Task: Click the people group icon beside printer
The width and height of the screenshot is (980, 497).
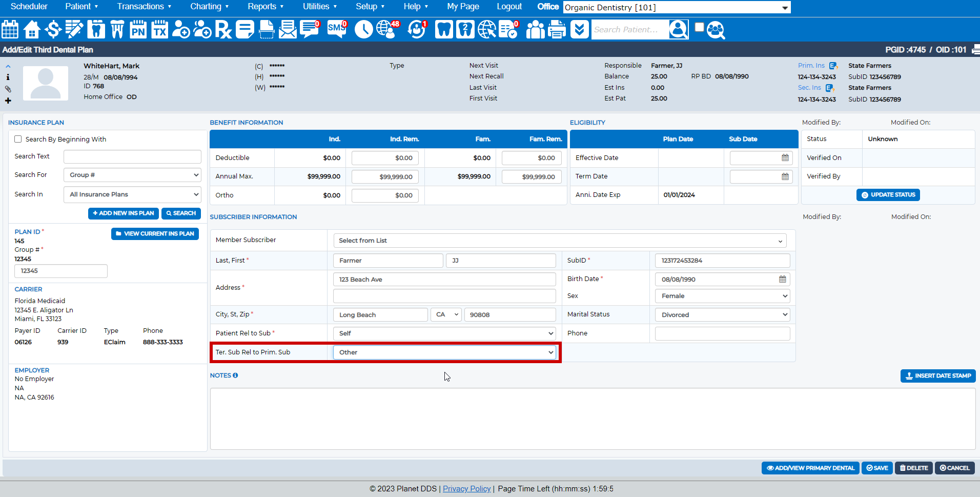Action: (535, 29)
